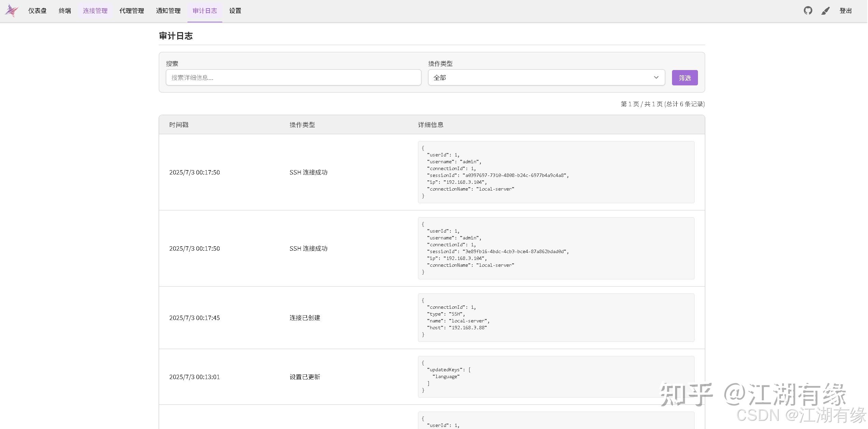Go to the 仪表盘 tab
The image size is (868, 429).
pyautogui.click(x=37, y=11)
